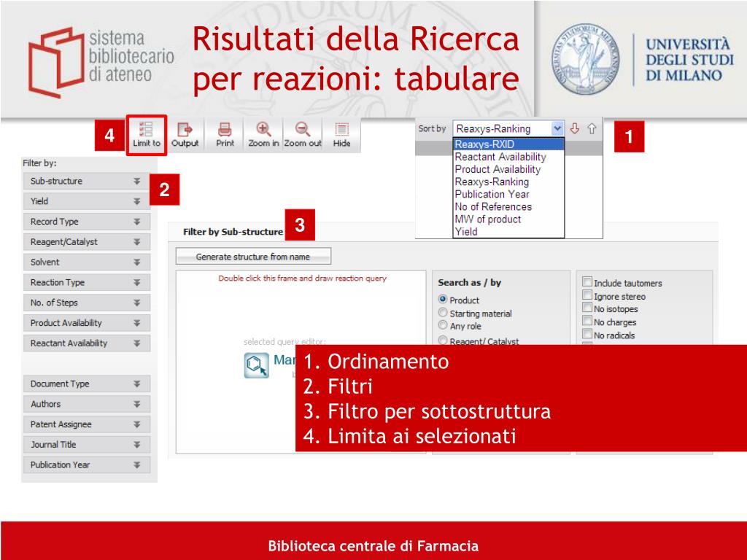747x560 pixels.
Task: Enable No isotopes checkbox
Action: [x=587, y=308]
